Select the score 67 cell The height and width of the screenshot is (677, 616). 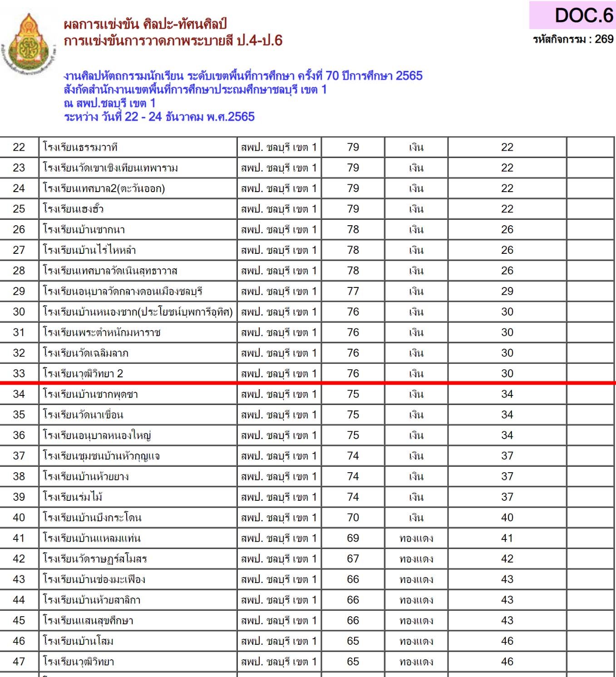pyautogui.click(x=353, y=559)
